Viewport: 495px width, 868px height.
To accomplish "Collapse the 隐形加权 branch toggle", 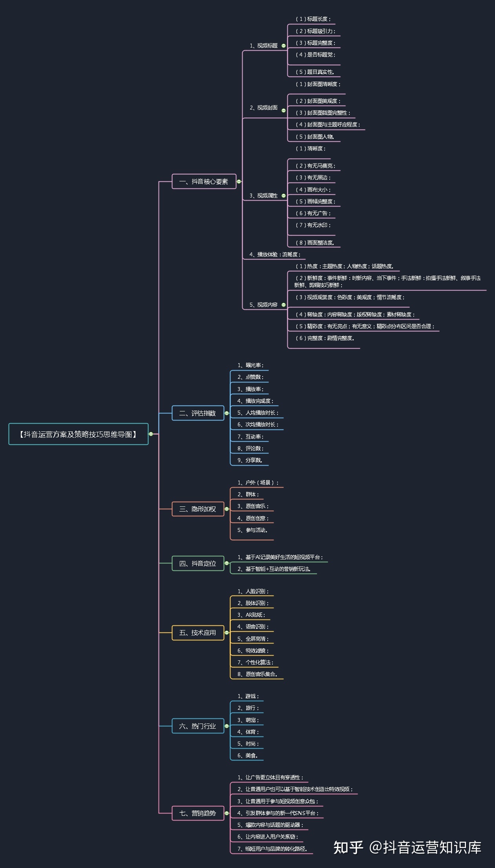I will pyautogui.click(x=226, y=509).
